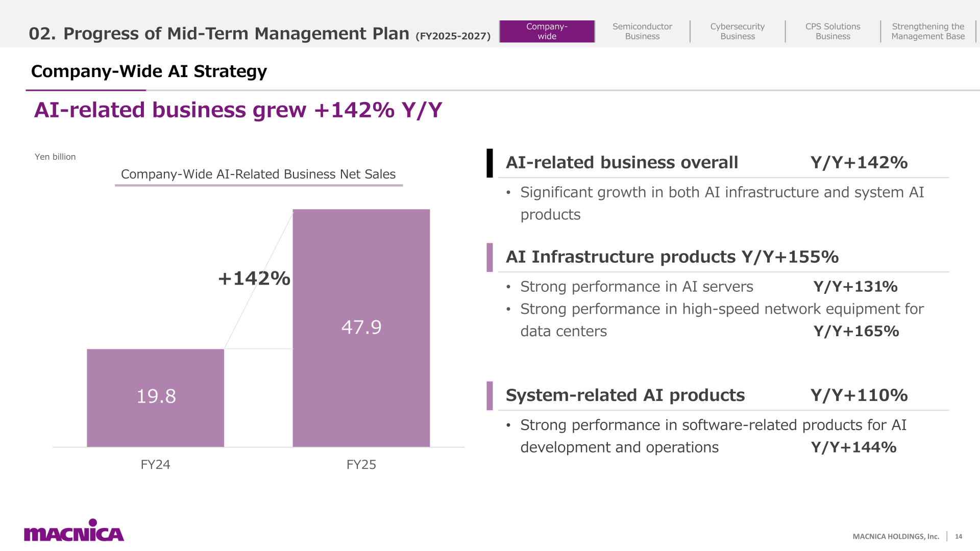
Task: Select the Company-Wide AI Strategy title
Action: pyautogui.click(x=149, y=71)
